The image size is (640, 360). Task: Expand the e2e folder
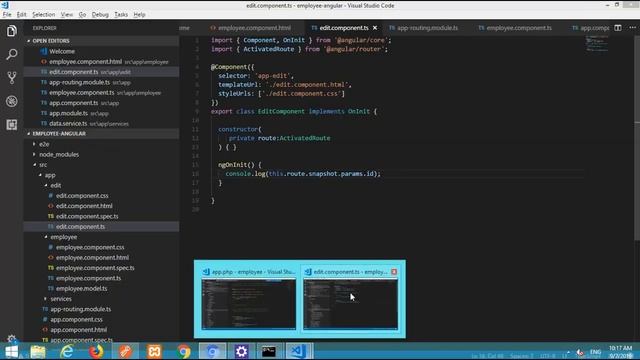coord(44,144)
